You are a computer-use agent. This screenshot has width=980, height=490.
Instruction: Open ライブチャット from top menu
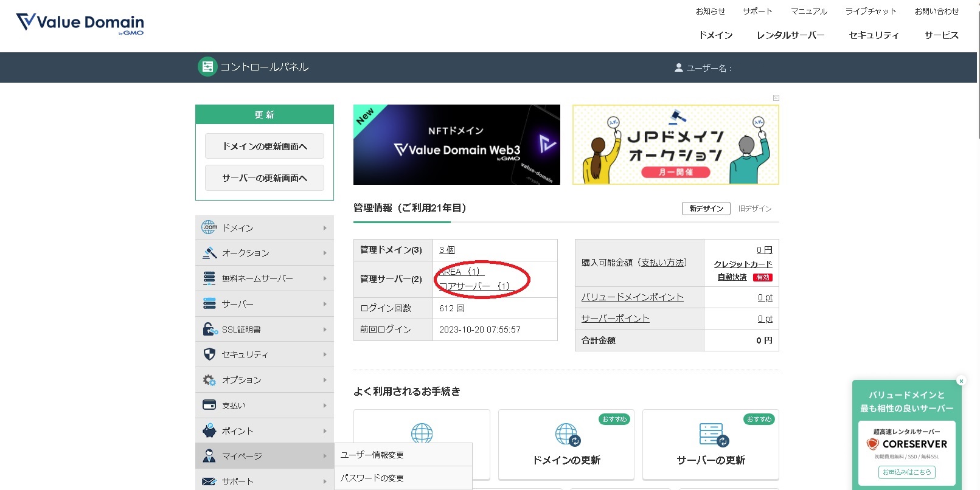(871, 11)
